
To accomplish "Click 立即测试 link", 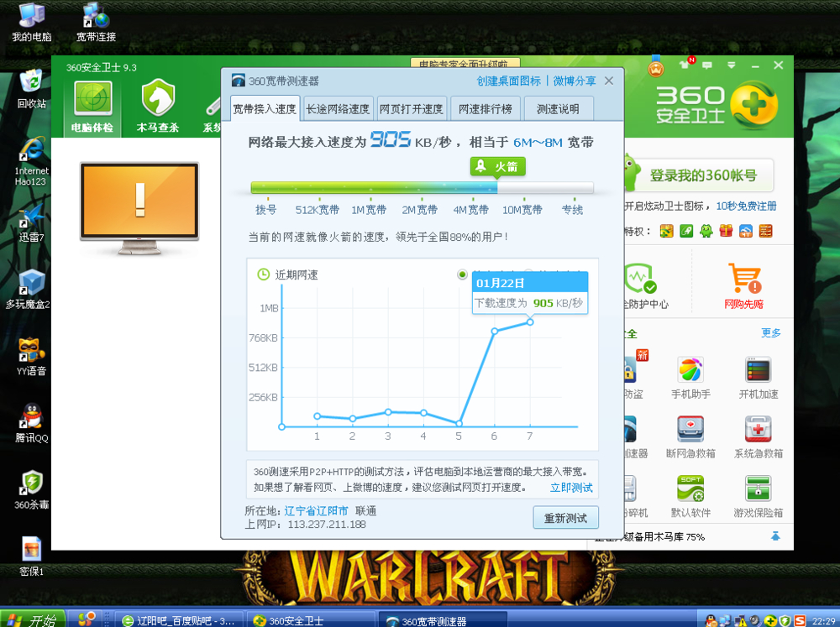I will (x=571, y=488).
